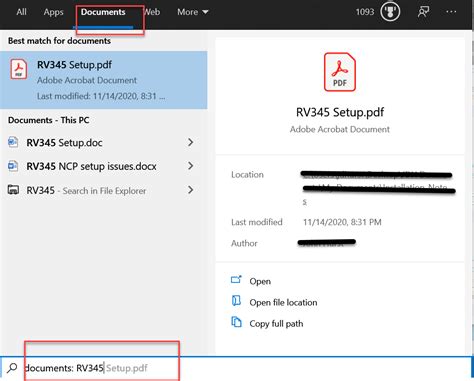
Task: Click the magnifier search icon
Action: coord(12,368)
